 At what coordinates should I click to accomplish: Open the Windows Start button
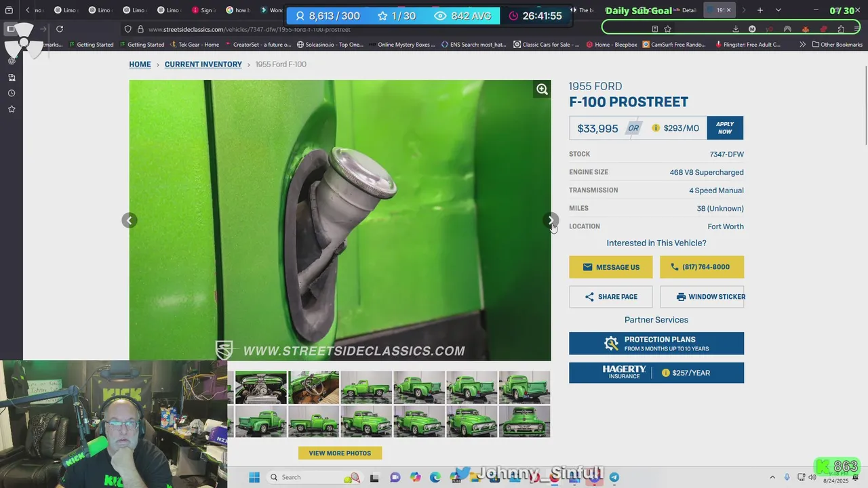point(254,477)
